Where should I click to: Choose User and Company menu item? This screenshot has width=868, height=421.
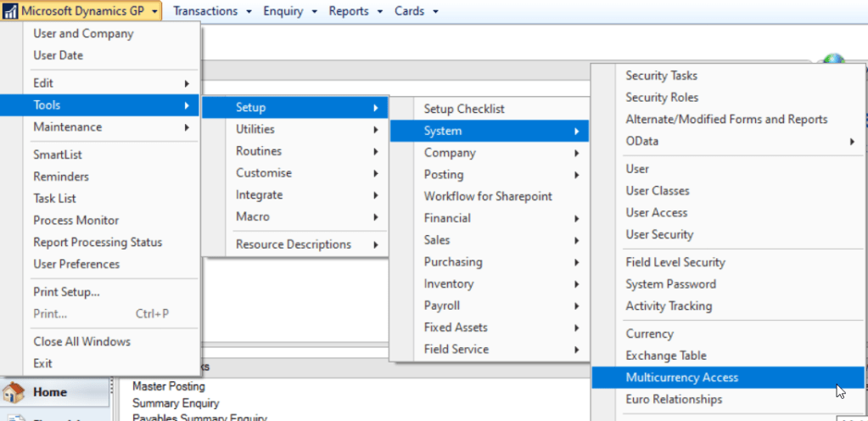(83, 34)
